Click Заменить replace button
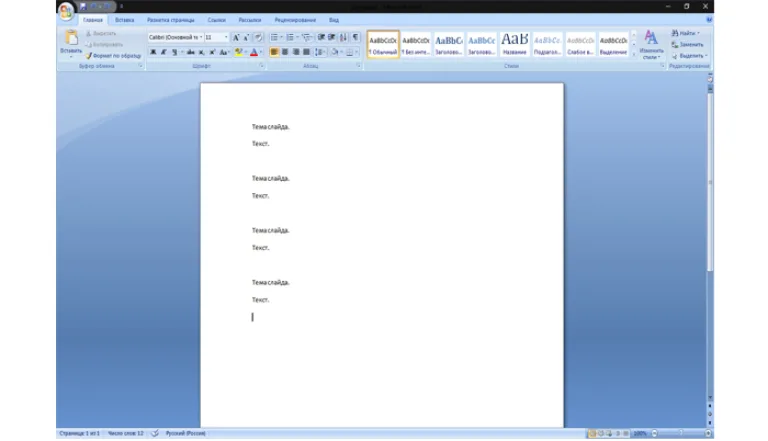This screenshot has width=768, height=441. point(688,45)
